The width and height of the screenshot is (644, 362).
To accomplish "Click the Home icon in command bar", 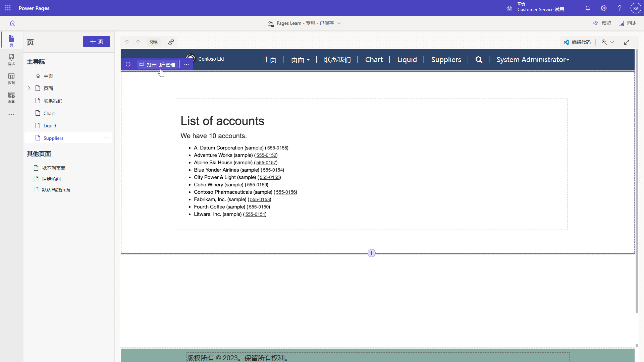I will (x=13, y=23).
